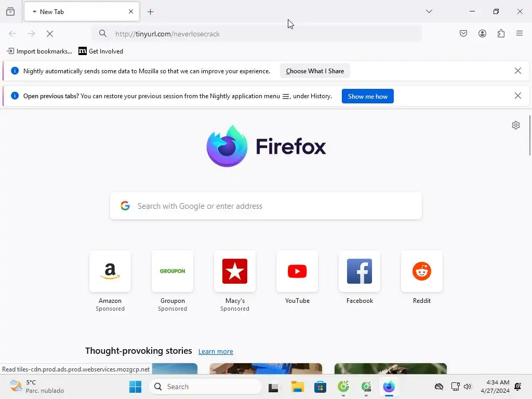Open a new tab with the plus button
Viewport: 532px width, 399px height.
point(151,12)
